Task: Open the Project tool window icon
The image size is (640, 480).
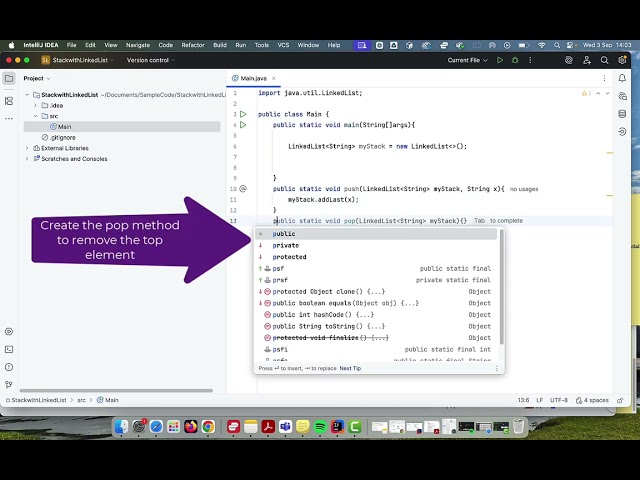Action: coord(9,78)
